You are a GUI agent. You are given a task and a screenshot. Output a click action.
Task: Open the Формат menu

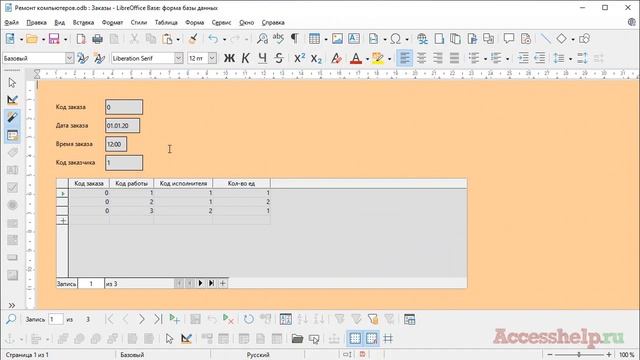(x=112, y=22)
